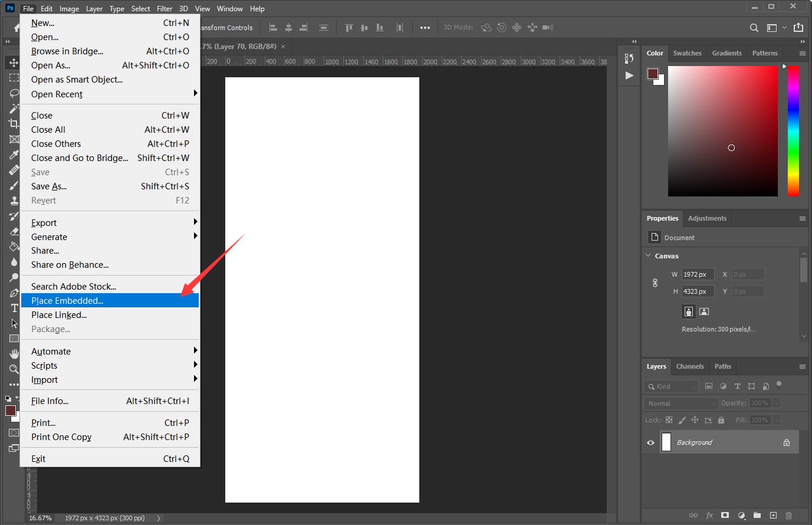Viewport: 812px width, 525px height.
Task: Open the Fill dropdown arrow
Action: coord(777,420)
